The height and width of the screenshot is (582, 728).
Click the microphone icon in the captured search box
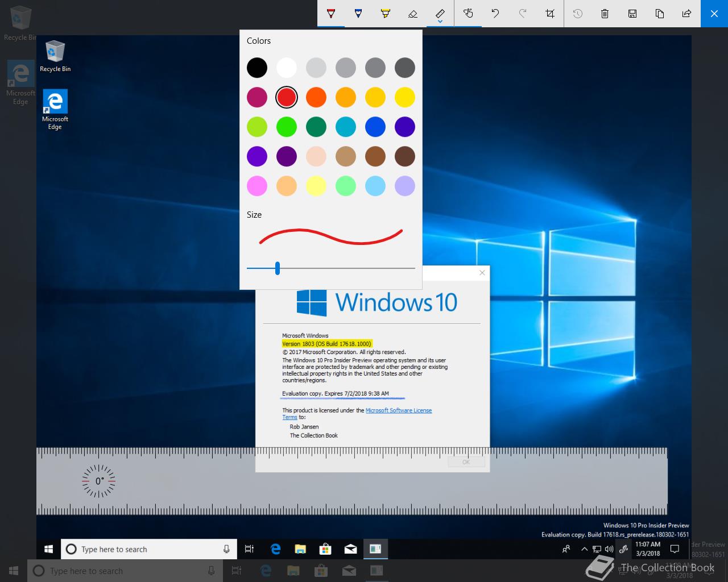(226, 549)
